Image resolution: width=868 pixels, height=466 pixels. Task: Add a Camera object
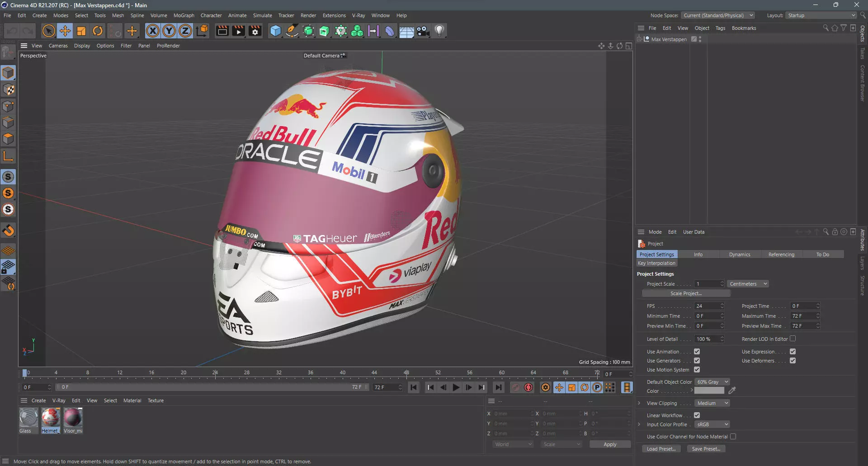[x=423, y=31]
